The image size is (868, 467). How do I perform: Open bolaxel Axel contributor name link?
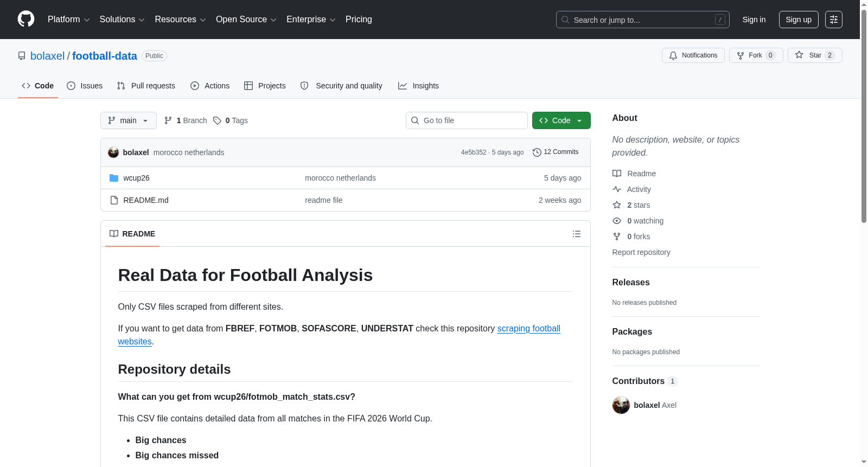coord(655,405)
